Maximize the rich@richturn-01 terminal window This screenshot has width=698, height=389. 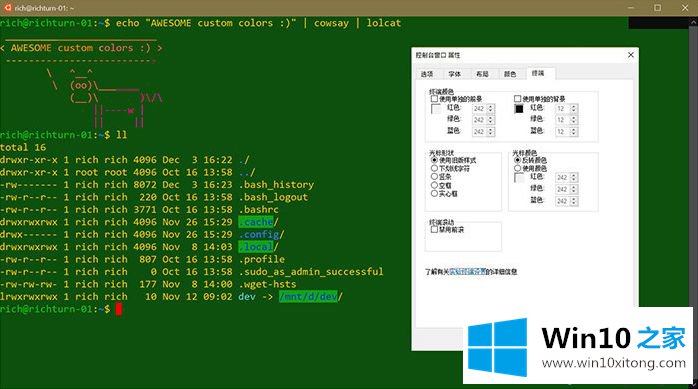[657, 8]
